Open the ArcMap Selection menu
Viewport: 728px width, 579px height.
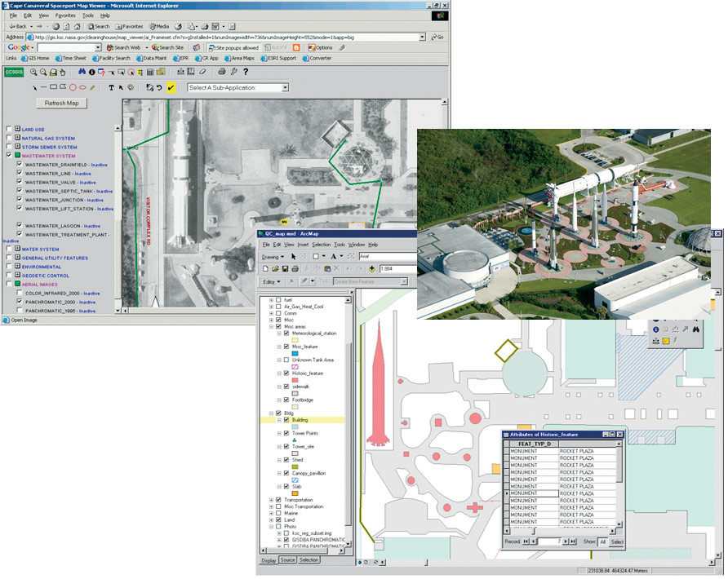tap(322, 245)
